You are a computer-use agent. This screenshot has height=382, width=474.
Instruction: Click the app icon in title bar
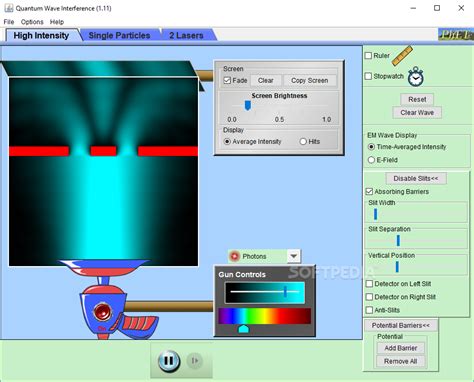point(9,8)
